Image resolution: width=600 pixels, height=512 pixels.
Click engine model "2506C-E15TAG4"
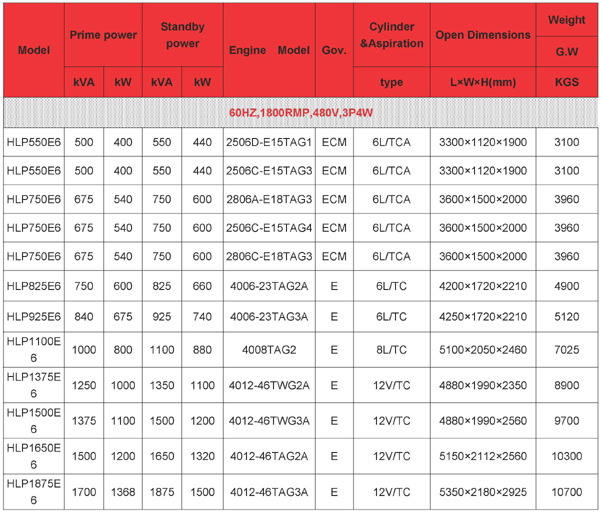click(x=269, y=228)
